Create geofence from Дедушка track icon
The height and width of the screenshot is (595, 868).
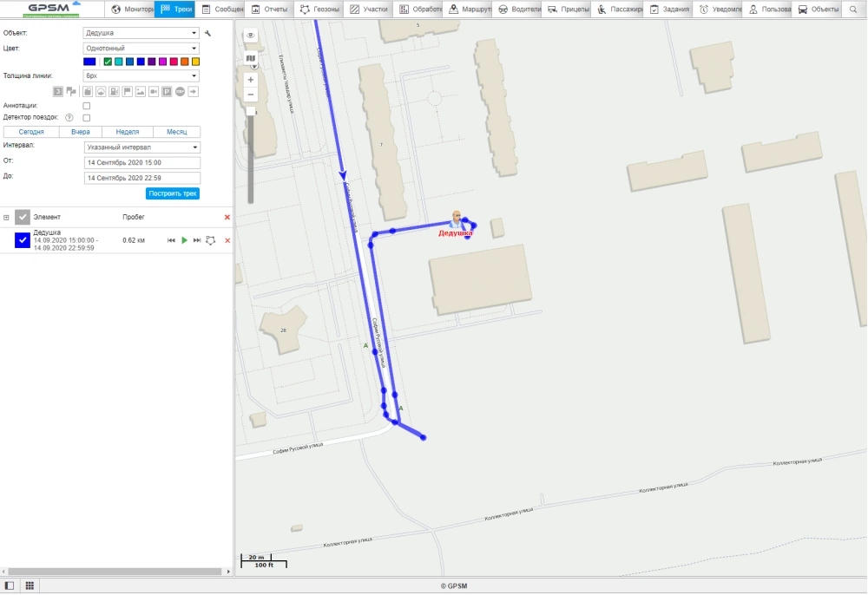point(210,240)
